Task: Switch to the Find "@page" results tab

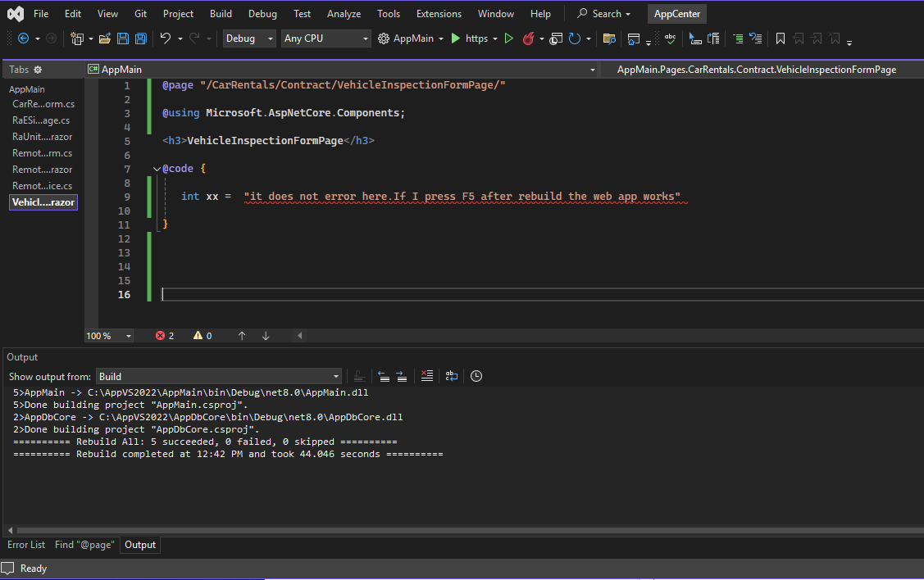Action: click(84, 545)
